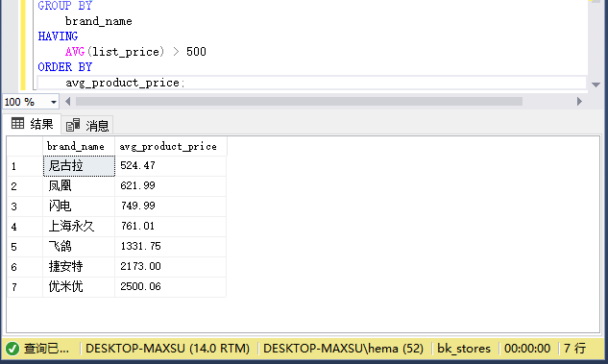Click the bk_stores database status label

point(464,349)
